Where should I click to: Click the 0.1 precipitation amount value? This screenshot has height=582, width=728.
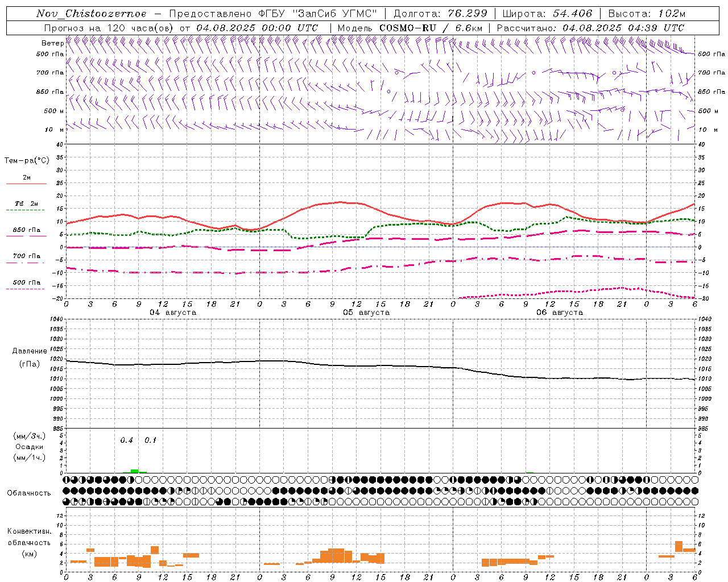[x=150, y=440]
